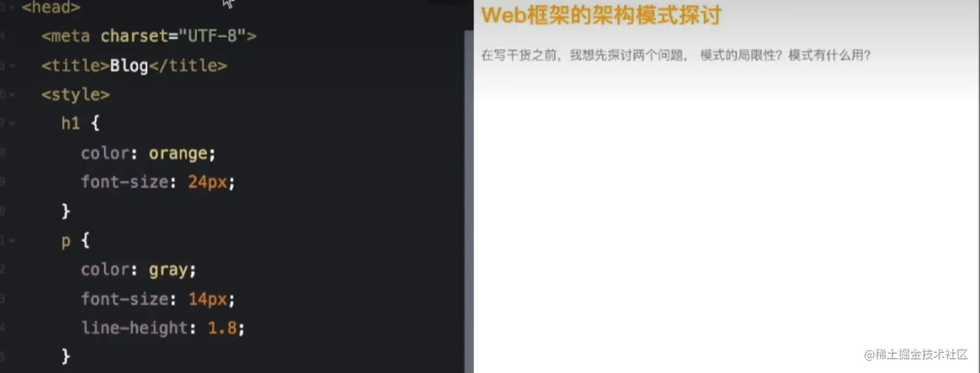Click the editor's vertical scrollbar divider

coord(469,201)
